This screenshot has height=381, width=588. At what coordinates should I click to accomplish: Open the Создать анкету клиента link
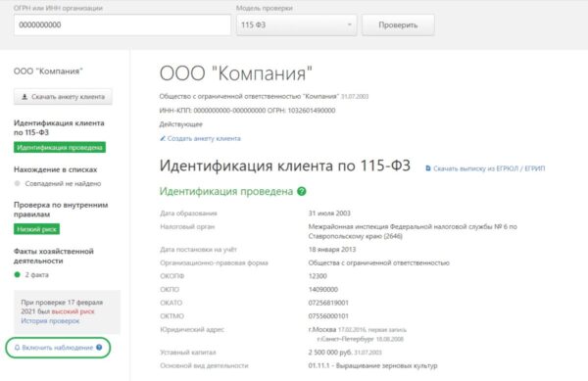[x=204, y=138]
